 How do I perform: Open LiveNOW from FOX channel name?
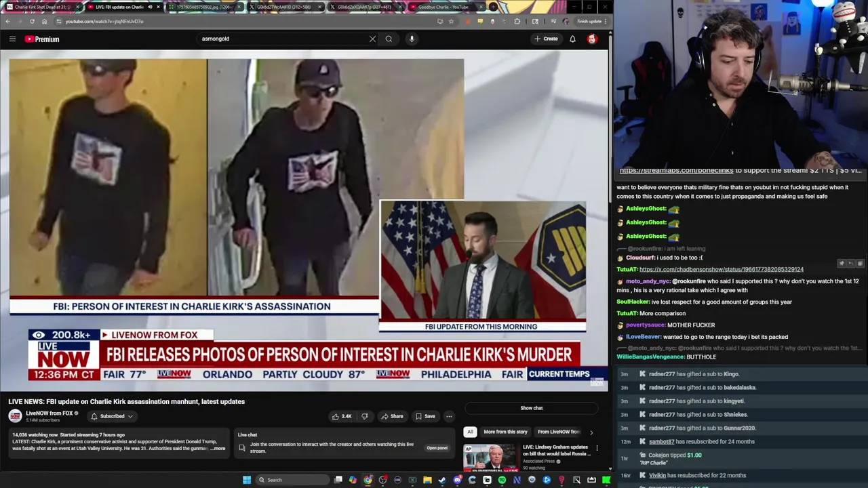coord(49,413)
